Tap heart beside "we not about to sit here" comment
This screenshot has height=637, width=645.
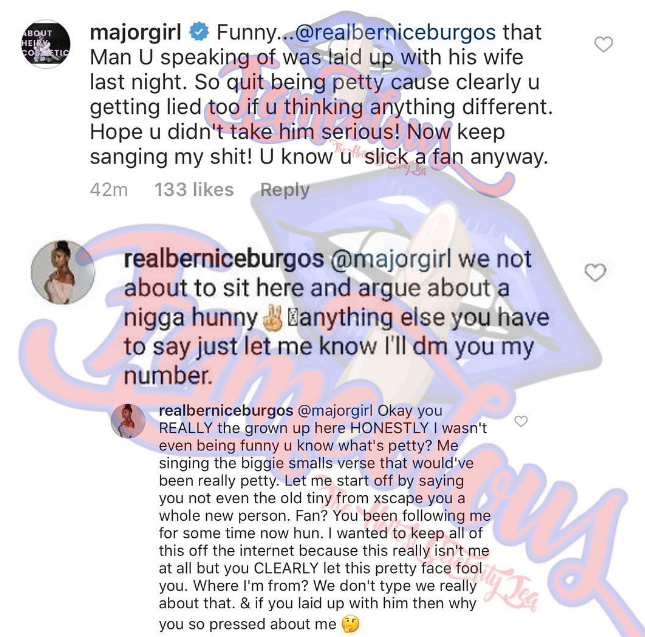point(595,272)
